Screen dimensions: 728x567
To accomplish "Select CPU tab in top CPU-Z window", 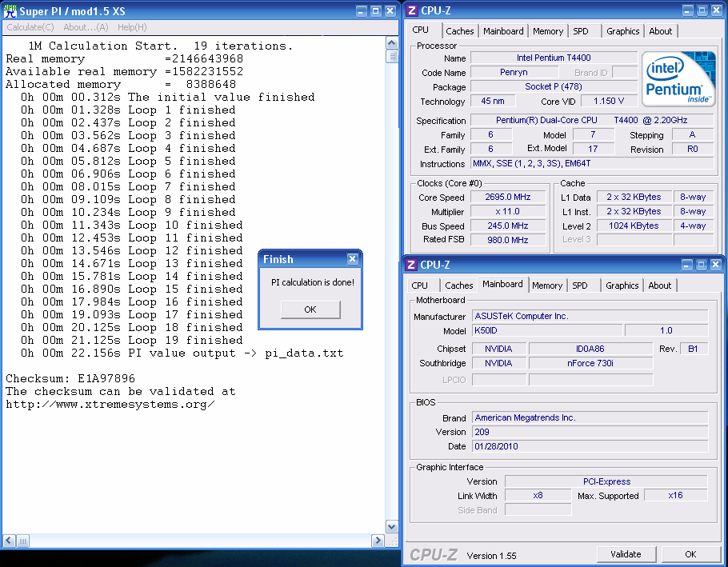I will point(420,30).
